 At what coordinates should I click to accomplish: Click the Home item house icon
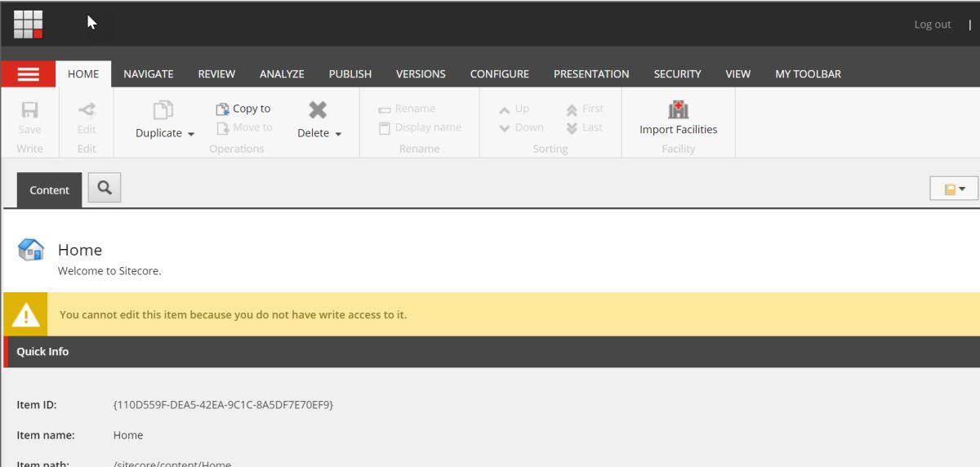click(31, 250)
